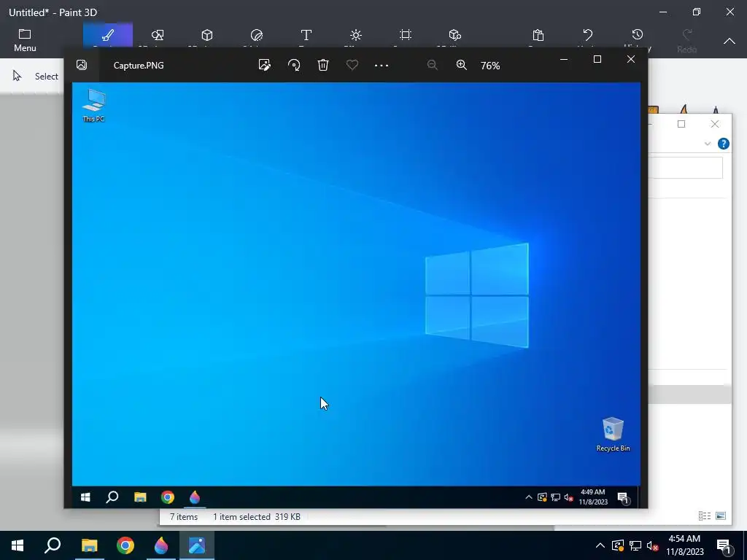
Task: Close the Photos viewer window
Action: 631,59
